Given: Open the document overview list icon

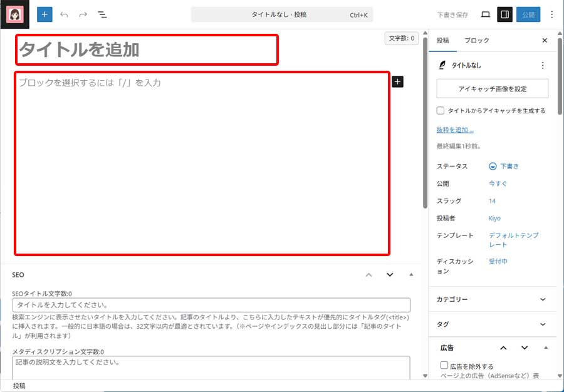Looking at the screenshot, I should tap(102, 14).
